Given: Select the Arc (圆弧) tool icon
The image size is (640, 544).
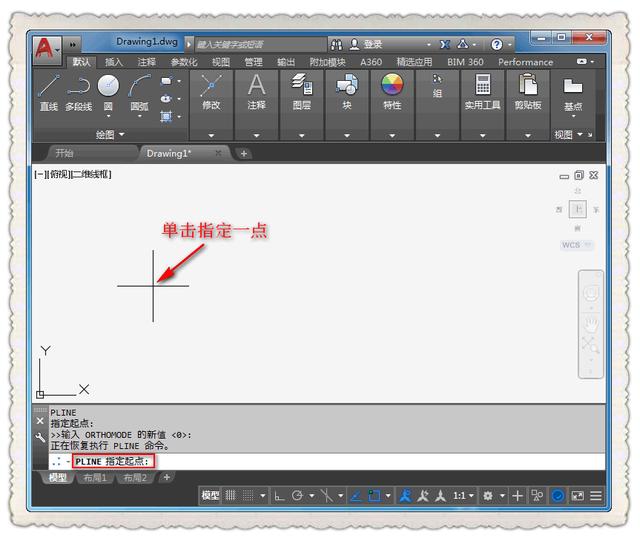Looking at the screenshot, I should (139, 85).
